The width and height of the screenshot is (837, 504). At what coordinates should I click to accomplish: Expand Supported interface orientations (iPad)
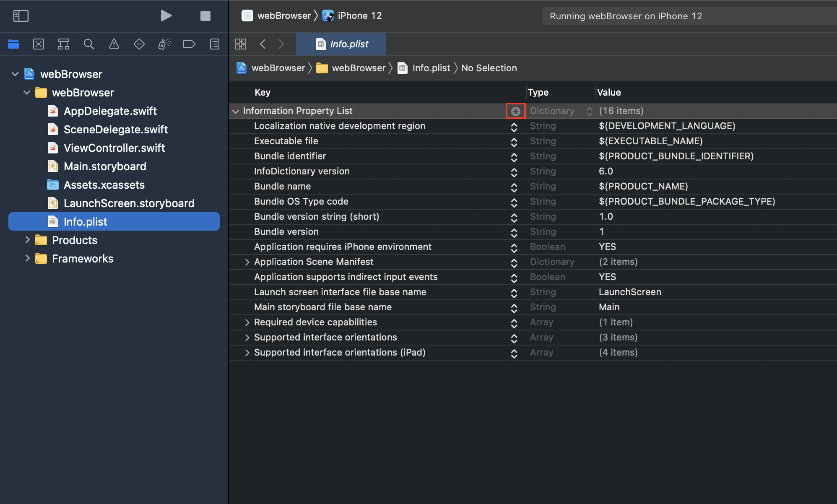[247, 353]
